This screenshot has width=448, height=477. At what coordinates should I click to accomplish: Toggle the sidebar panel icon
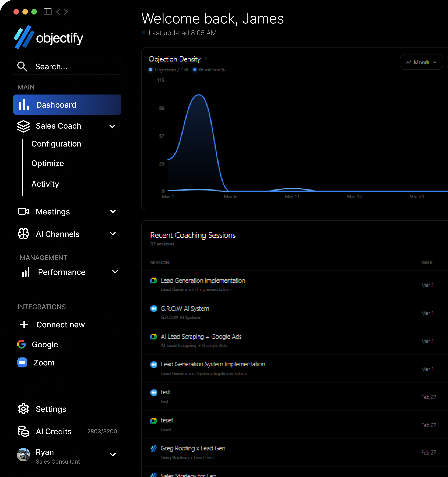(48, 11)
